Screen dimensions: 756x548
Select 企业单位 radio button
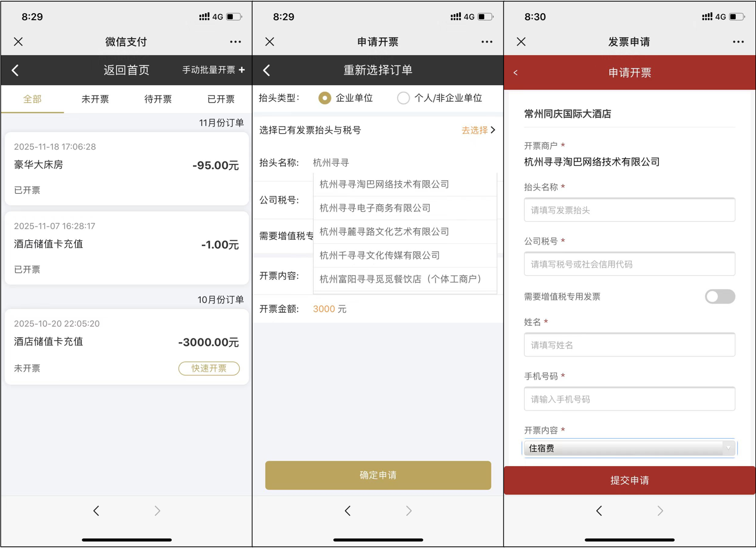coord(325,98)
